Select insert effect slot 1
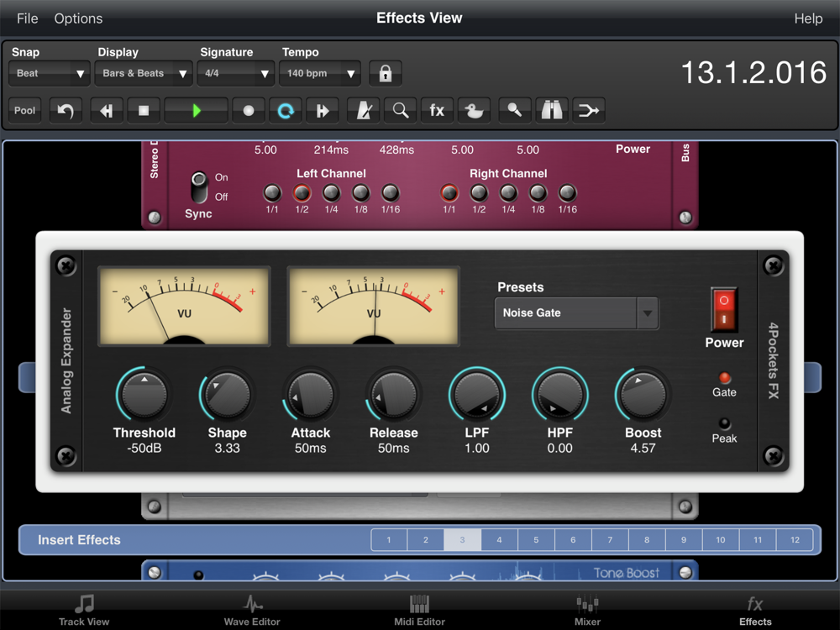Viewport: 840px width, 630px height. 389,540
